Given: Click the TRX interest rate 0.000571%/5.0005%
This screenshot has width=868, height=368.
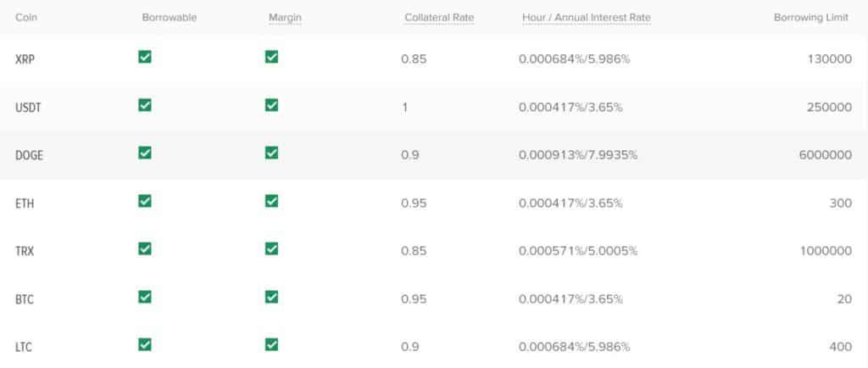Looking at the screenshot, I should 578,251.
